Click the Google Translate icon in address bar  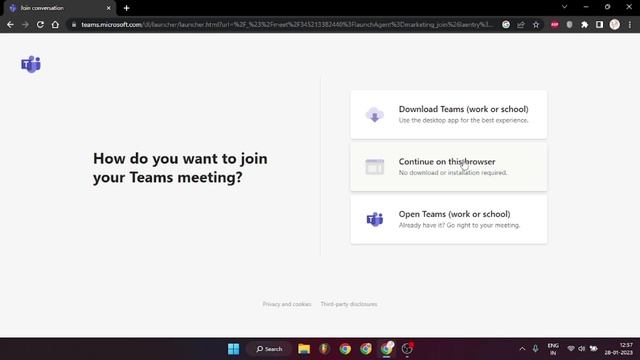pos(506,24)
